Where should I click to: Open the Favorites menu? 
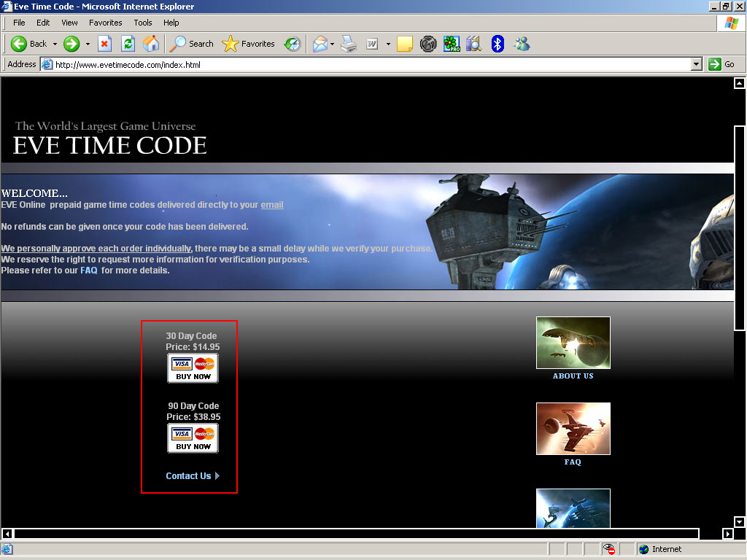[x=105, y=23]
